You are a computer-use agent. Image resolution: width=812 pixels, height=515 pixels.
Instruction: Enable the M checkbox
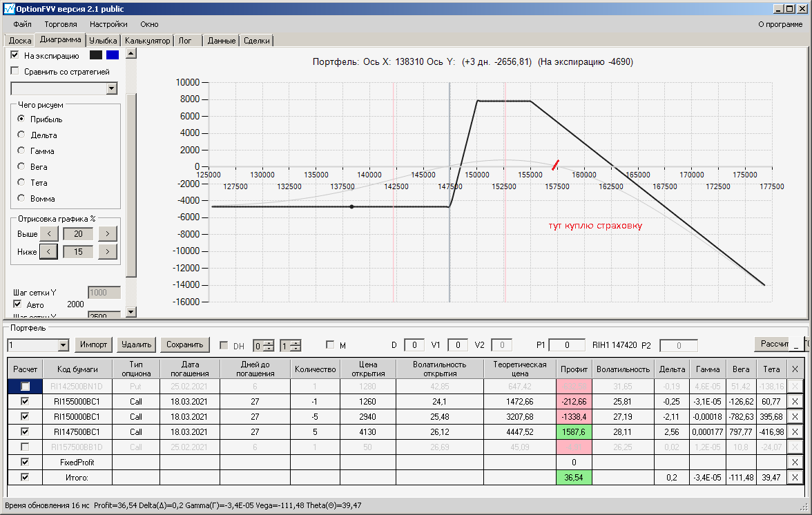coord(330,344)
